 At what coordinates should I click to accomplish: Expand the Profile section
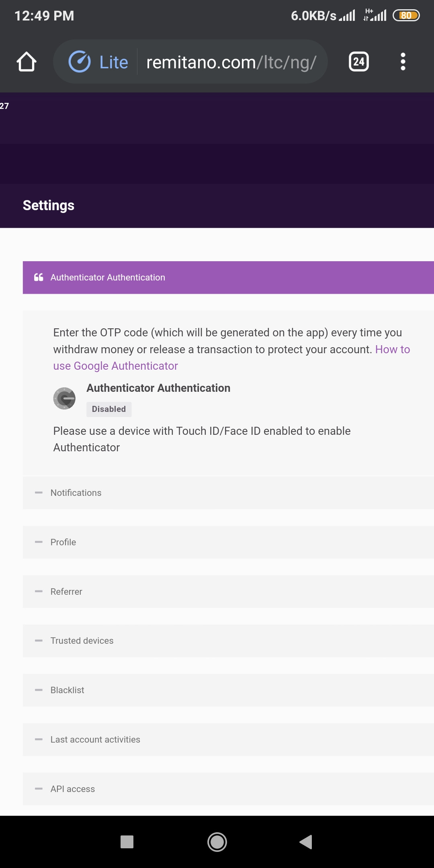coord(228,542)
